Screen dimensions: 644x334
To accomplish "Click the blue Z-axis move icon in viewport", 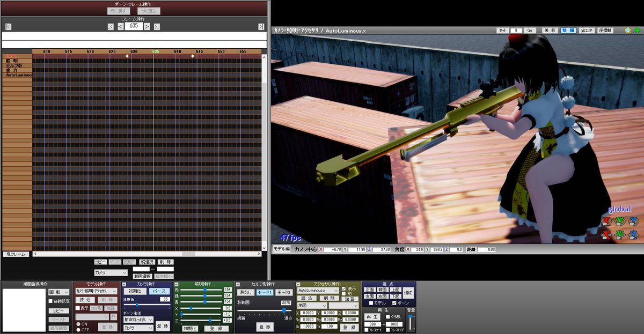I will coord(633,234).
